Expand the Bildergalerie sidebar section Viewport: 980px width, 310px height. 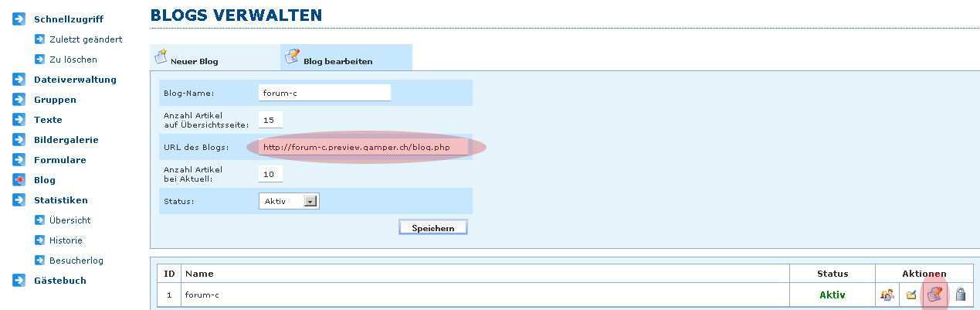(x=66, y=140)
